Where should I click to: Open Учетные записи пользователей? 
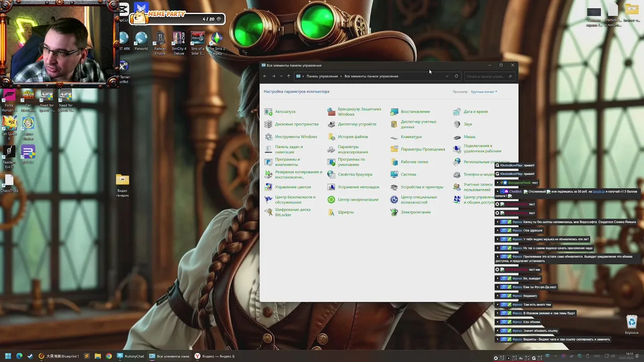[x=473, y=187]
